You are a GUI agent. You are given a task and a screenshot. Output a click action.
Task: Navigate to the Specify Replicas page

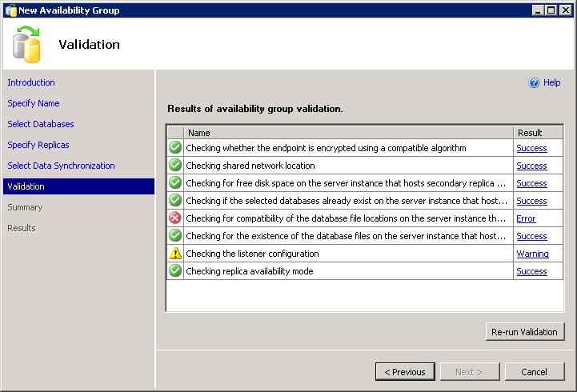tap(38, 145)
